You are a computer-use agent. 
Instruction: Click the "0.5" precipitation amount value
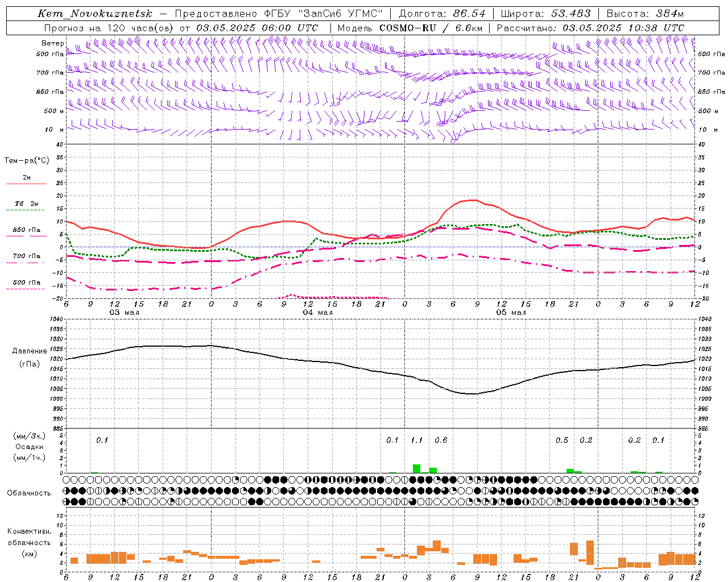click(562, 440)
